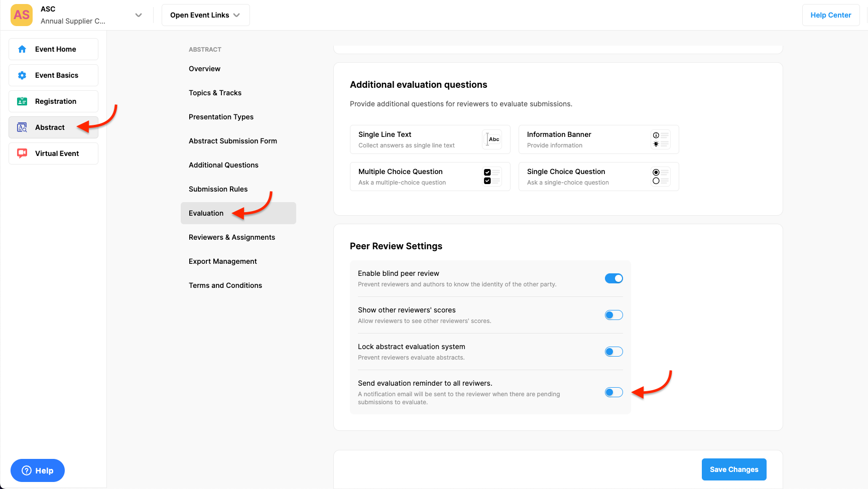This screenshot has height=489, width=868.
Task: Disable the blind peer review toggle
Action: pos(613,278)
